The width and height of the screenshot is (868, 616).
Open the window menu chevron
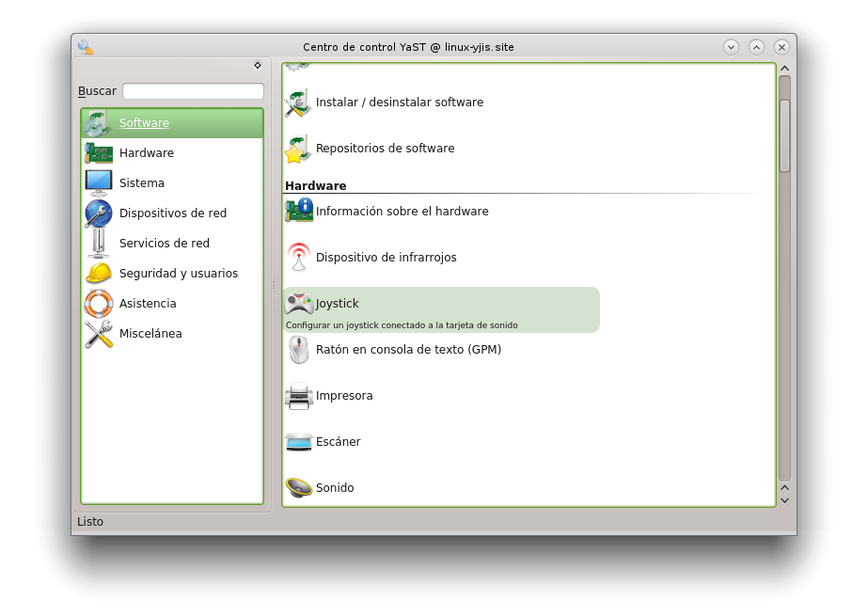coord(730,46)
